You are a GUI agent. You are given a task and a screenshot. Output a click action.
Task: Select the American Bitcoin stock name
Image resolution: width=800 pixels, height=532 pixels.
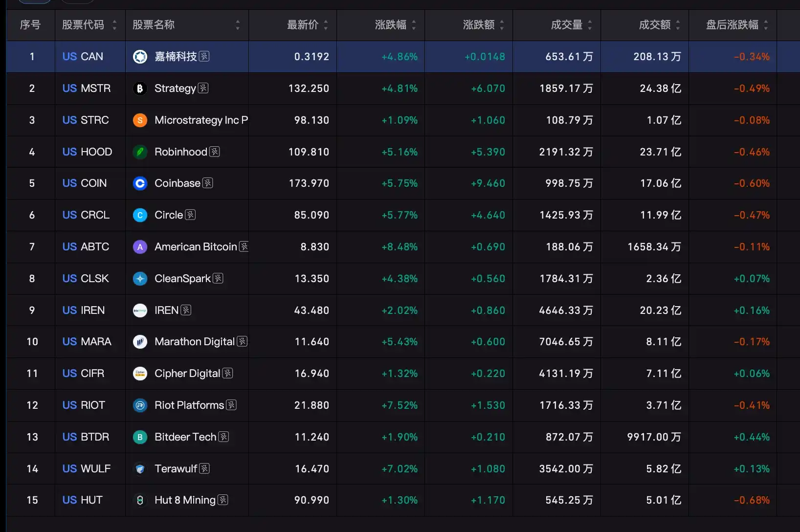pos(196,247)
